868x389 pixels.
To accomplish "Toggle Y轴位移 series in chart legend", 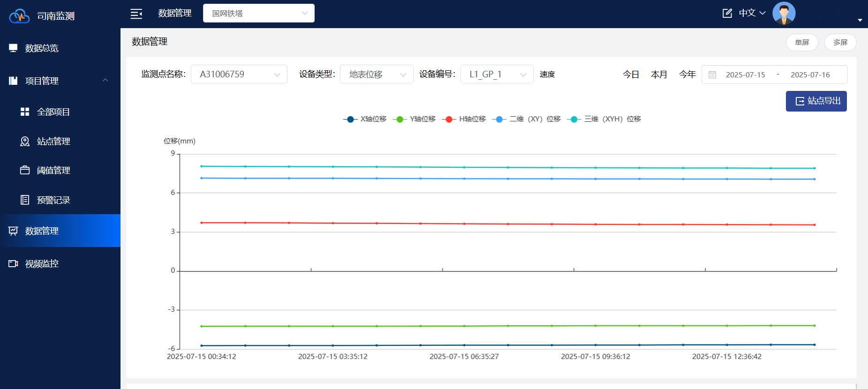I will (x=415, y=119).
